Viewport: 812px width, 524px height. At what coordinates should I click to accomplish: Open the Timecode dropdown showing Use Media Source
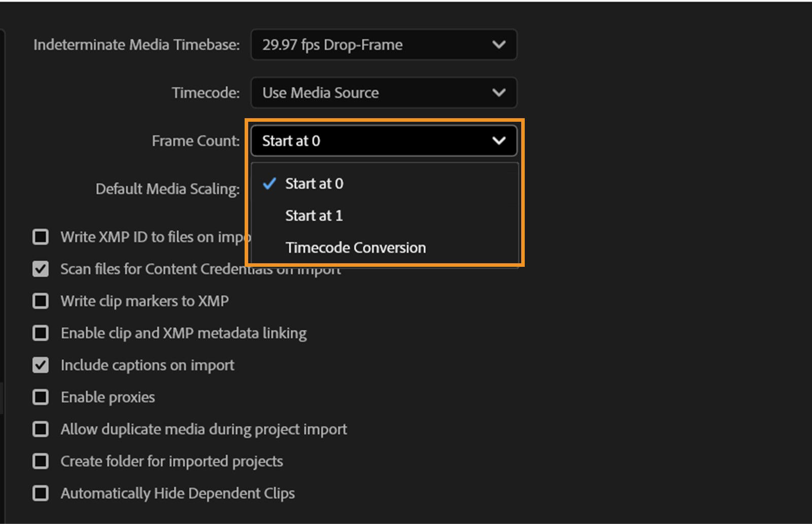[383, 93]
